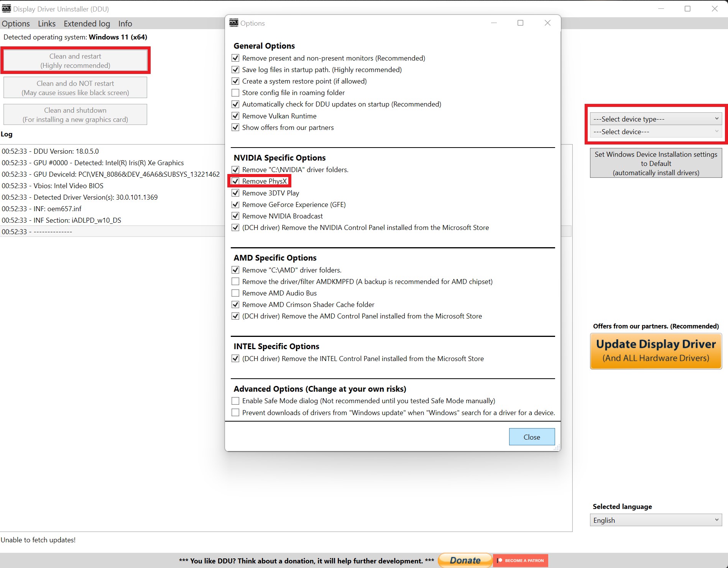728x568 pixels.
Task: Toggle Enable Safe Mode dialog checkbox
Action: pos(235,401)
